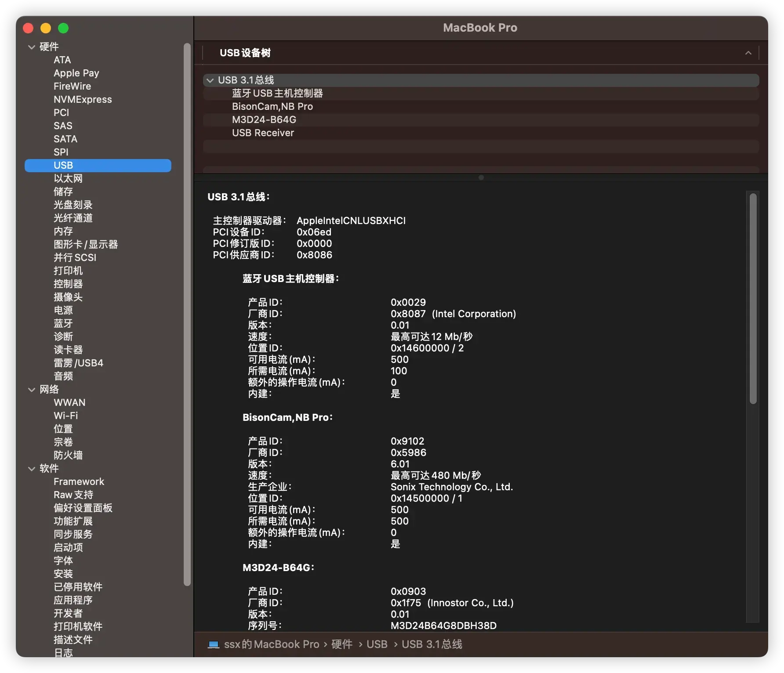Screen dimensions: 784x673
Task: Select 已停用软件 under 软件
Action: coord(78,587)
